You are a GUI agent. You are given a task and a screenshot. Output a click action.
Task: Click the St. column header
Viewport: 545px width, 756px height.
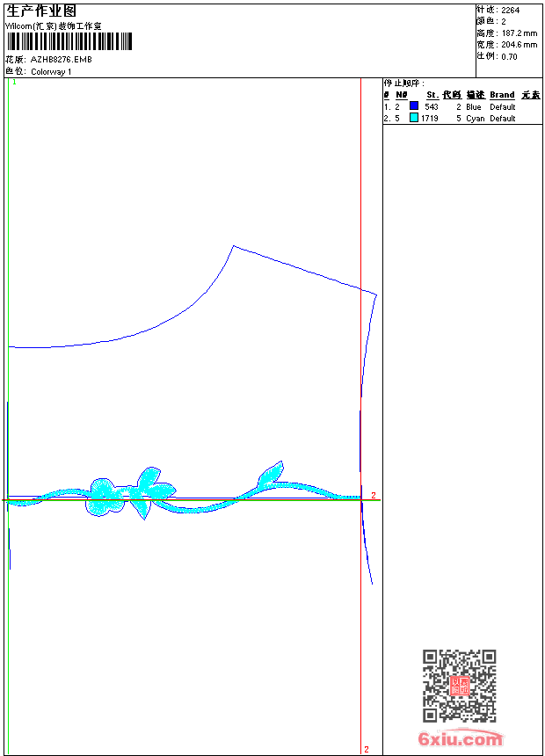click(x=432, y=95)
